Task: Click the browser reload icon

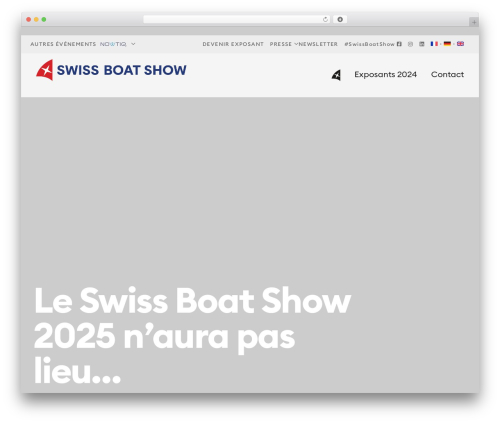Action: click(325, 19)
